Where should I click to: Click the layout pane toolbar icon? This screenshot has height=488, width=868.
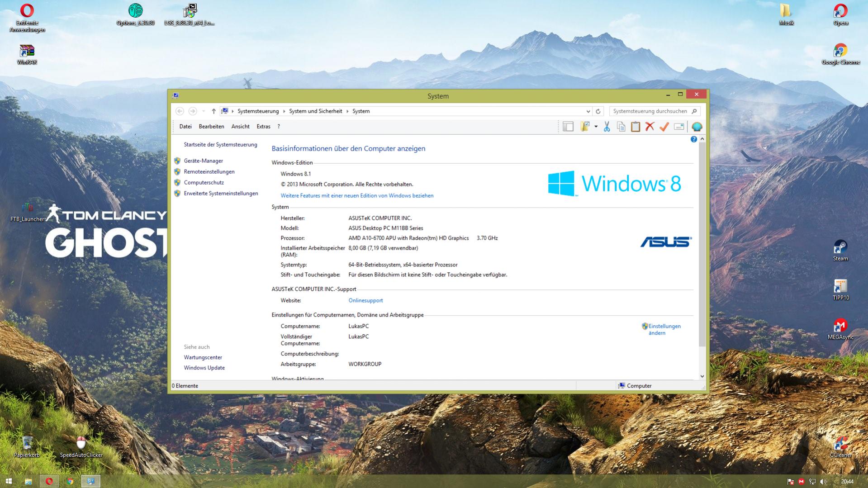tap(568, 127)
